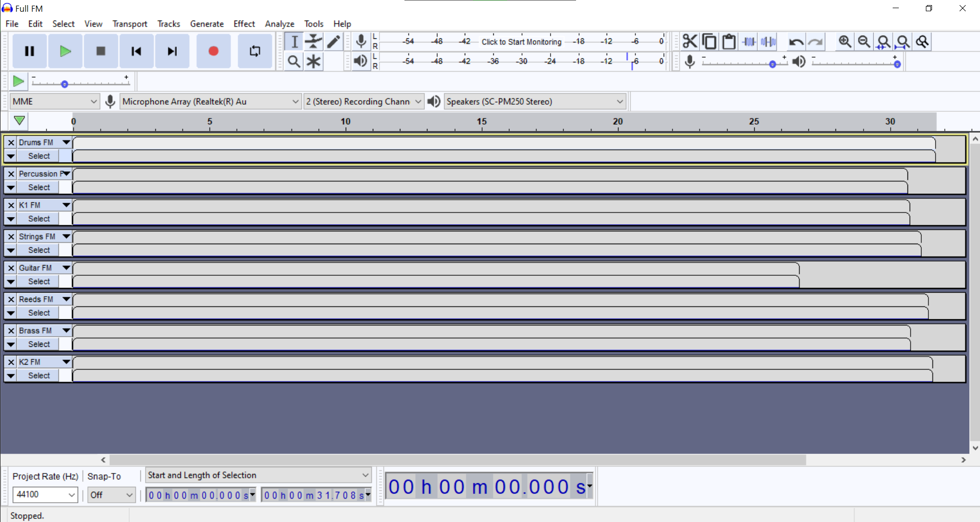Click Select on the Strings FM track

39,250
